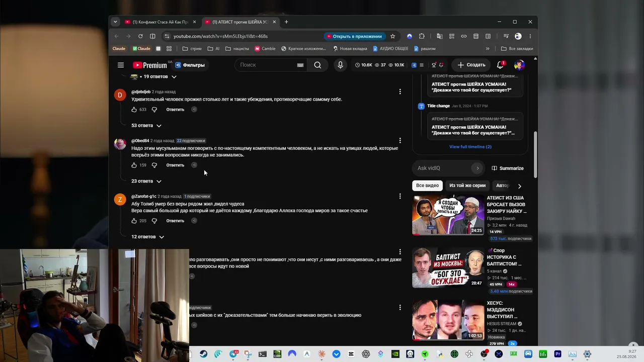The height and width of the screenshot is (362, 644).
Task: Click the YouTube page scrollbar thumb
Action: coord(535,155)
